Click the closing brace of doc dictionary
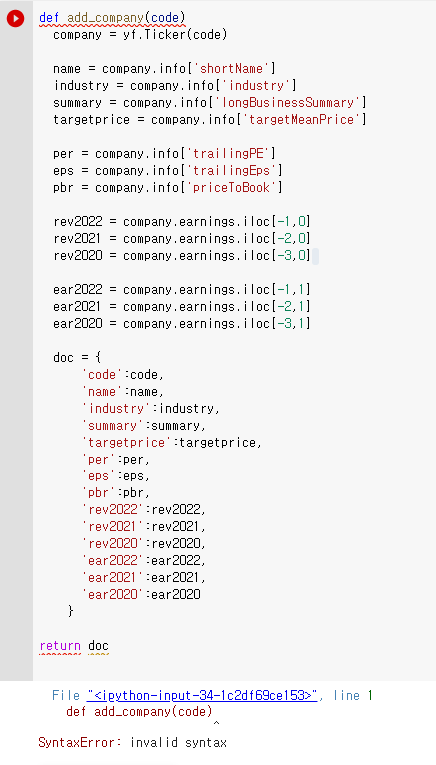 coord(71,611)
